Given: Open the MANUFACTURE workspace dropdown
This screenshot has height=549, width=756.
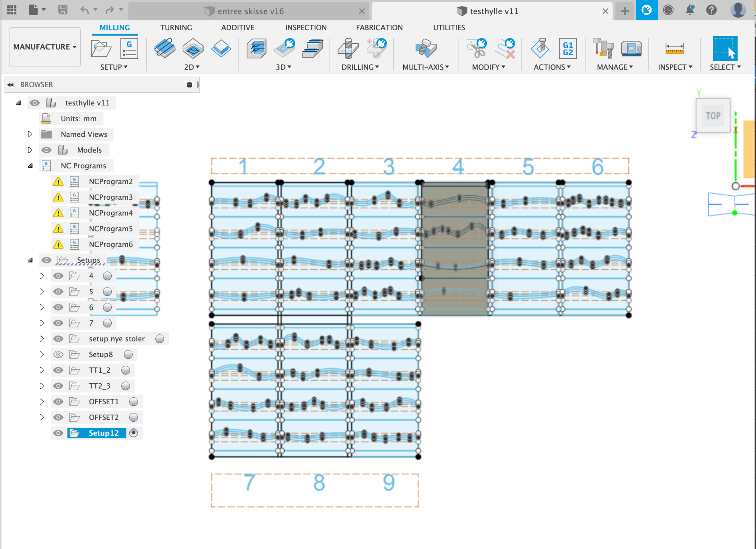Looking at the screenshot, I should pyautogui.click(x=45, y=47).
